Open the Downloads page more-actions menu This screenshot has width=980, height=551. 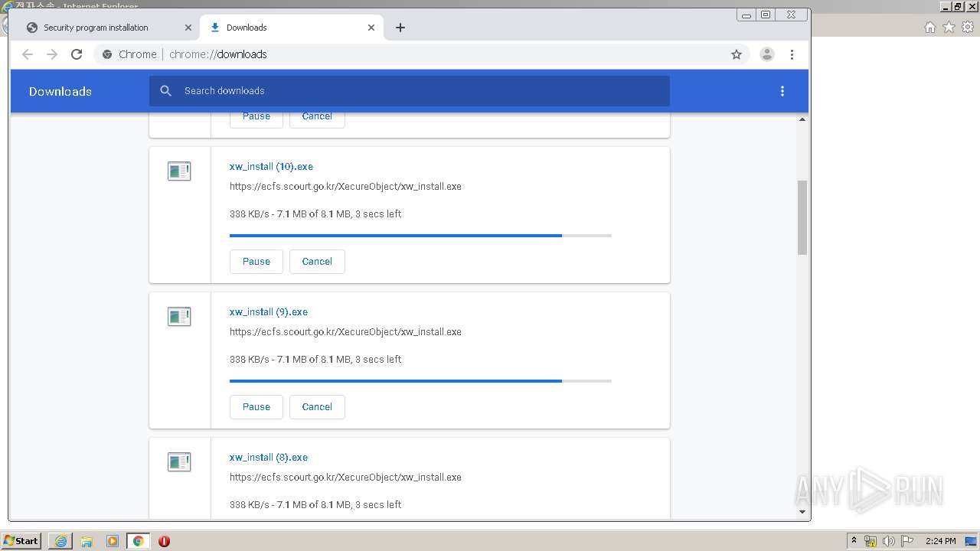pos(782,91)
